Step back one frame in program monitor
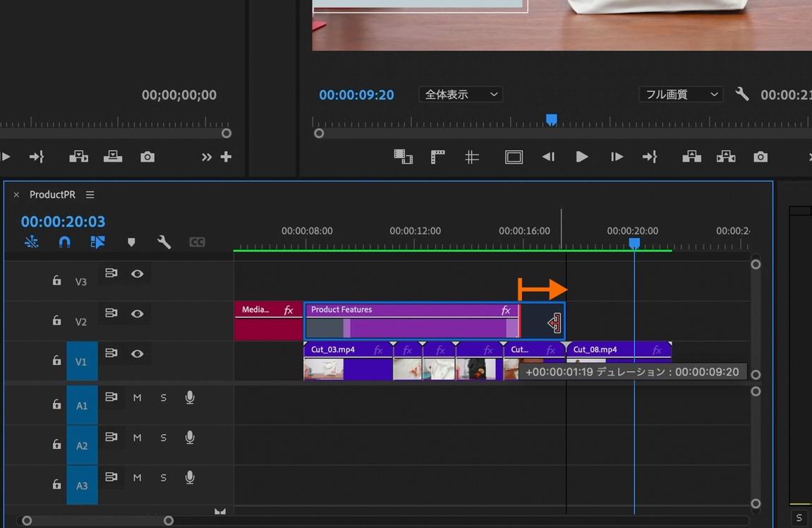The image size is (812, 528). [x=548, y=157]
